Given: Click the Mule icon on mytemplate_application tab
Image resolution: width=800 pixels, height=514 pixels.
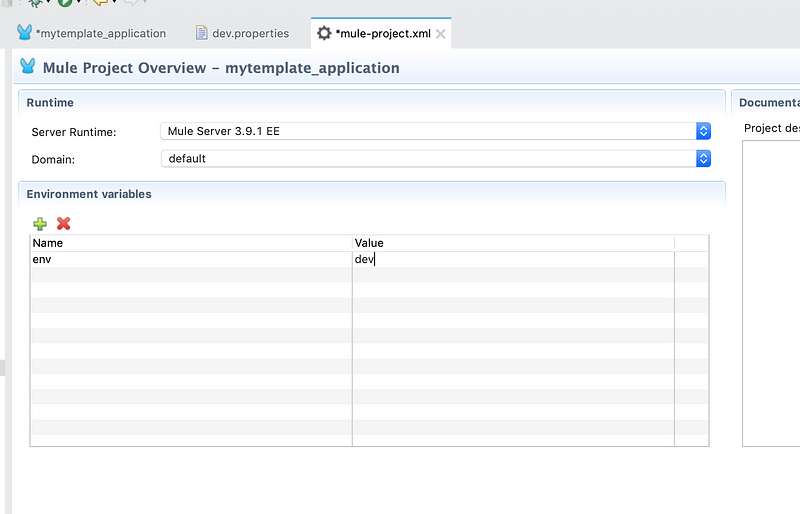Looking at the screenshot, I should click(24, 32).
